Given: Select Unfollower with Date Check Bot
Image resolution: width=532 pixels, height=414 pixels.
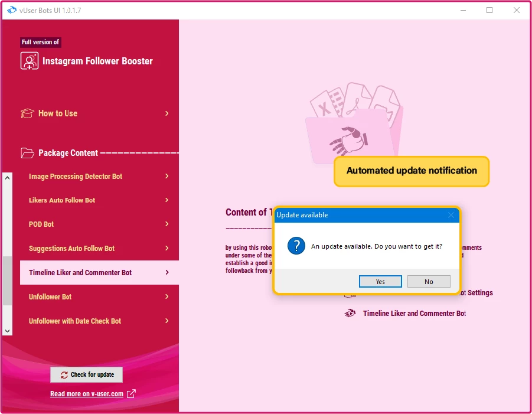Looking at the screenshot, I should (99, 321).
